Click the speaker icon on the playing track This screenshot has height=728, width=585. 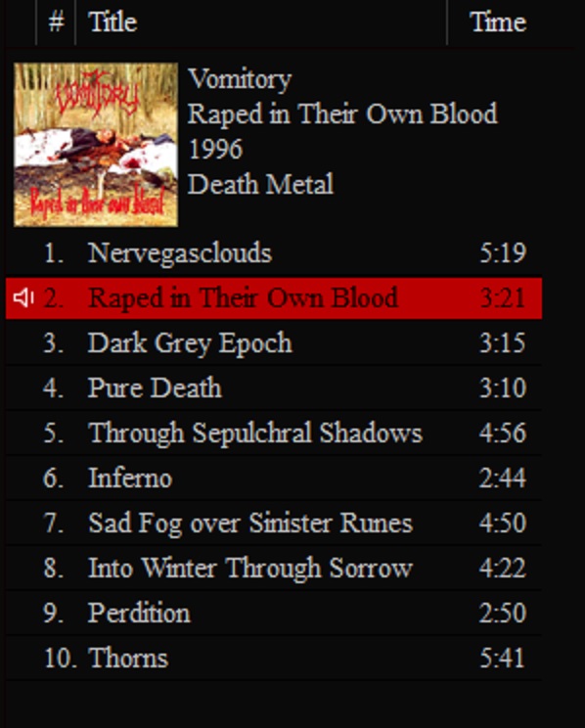tap(23, 297)
